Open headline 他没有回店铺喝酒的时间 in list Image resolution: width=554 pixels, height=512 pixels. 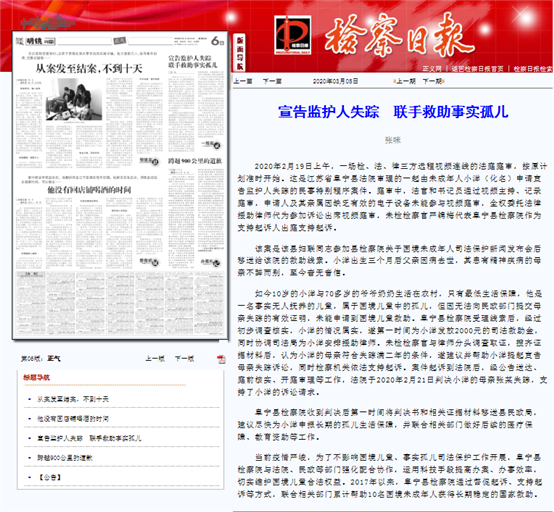(73, 419)
